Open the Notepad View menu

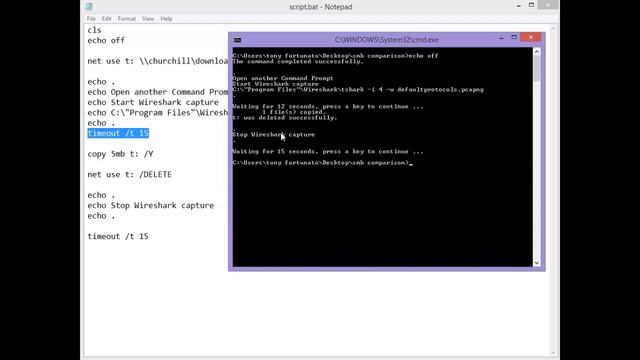[148, 19]
